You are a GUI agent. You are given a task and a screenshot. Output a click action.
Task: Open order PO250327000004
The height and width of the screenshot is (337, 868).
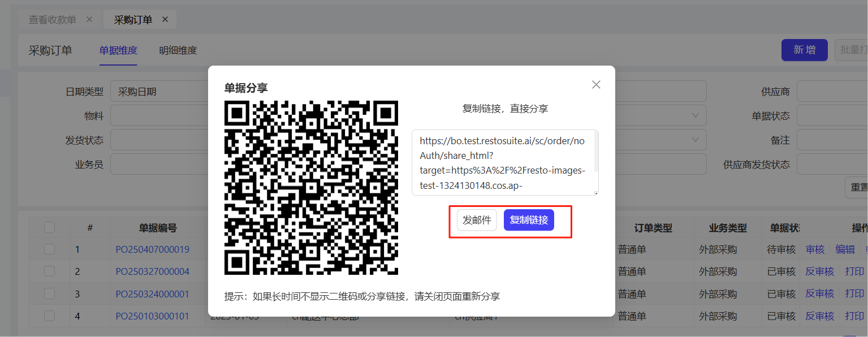tap(153, 271)
